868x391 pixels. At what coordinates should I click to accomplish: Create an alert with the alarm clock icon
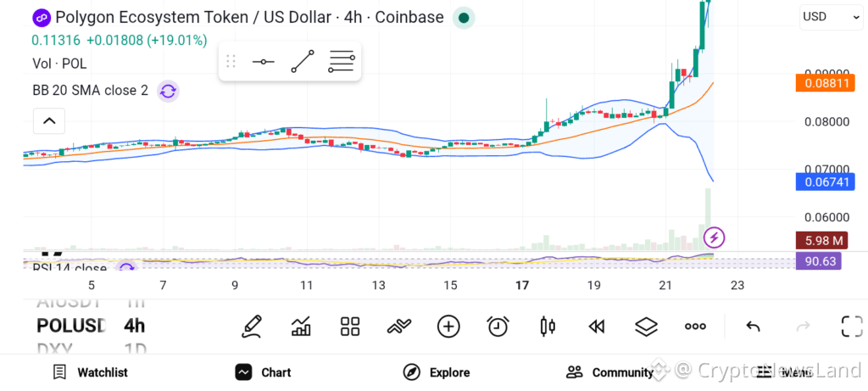(498, 327)
